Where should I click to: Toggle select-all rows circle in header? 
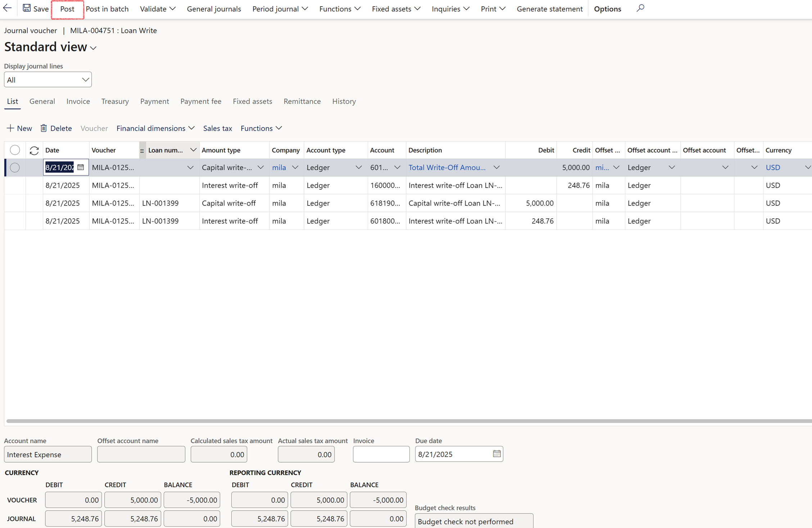click(15, 150)
